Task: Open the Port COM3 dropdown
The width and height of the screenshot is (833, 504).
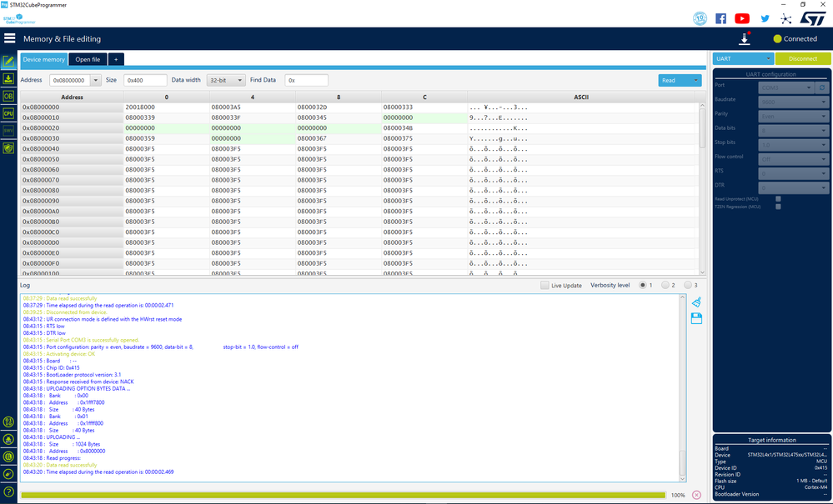Action: click(785, 87)
